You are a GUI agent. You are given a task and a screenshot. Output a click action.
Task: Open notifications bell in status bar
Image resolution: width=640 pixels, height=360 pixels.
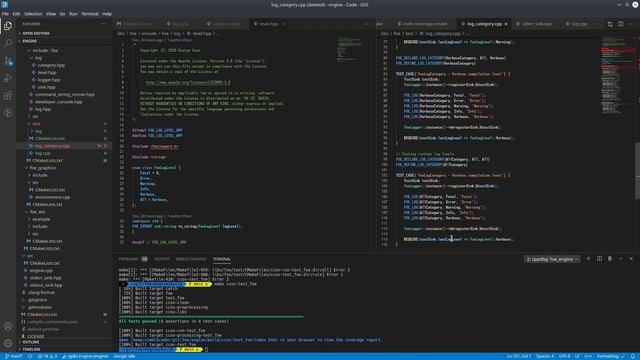point(632,356)
